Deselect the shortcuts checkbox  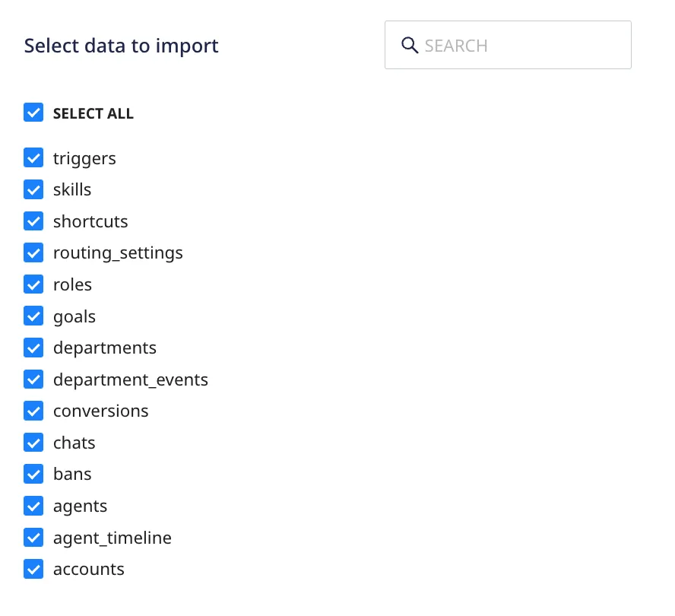coord(33,221)
